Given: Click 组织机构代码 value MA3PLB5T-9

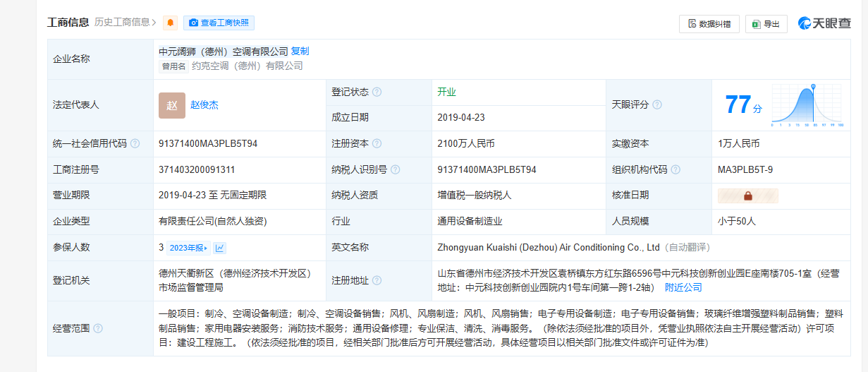Looking at the screenshot, I should [x=745, y=169].
